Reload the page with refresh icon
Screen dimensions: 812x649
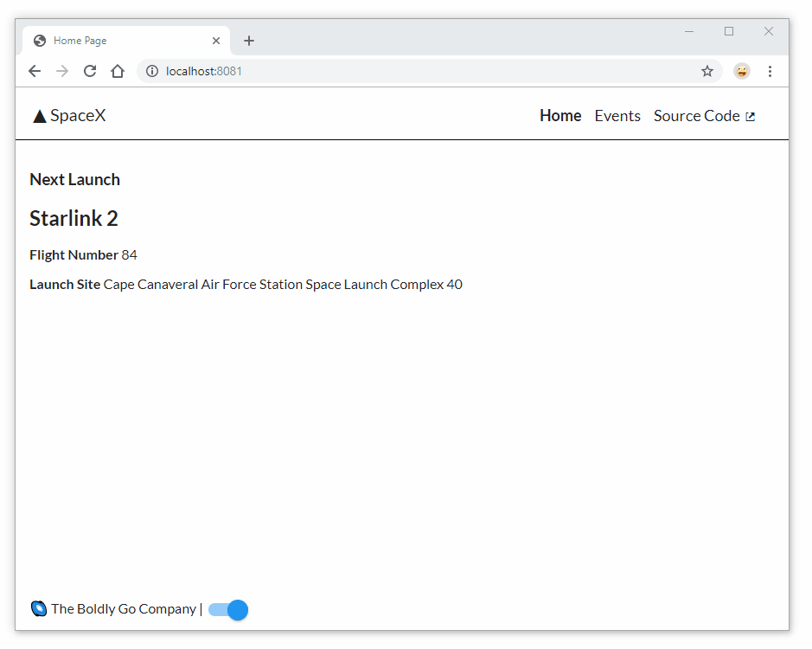click(90, 71)
